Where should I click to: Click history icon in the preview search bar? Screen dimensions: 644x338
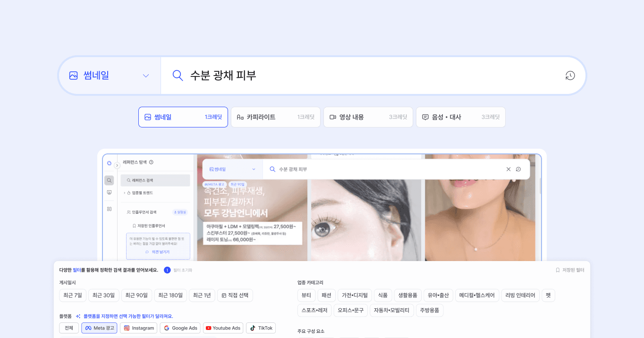click(x=518, y=169)
